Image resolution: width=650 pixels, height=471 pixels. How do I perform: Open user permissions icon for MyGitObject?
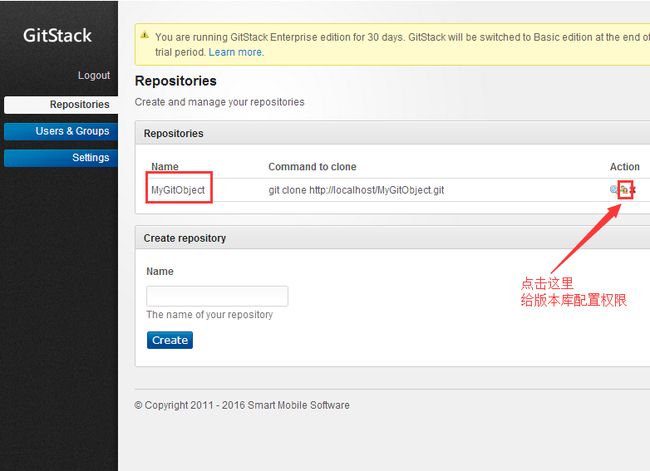point(624,190)
